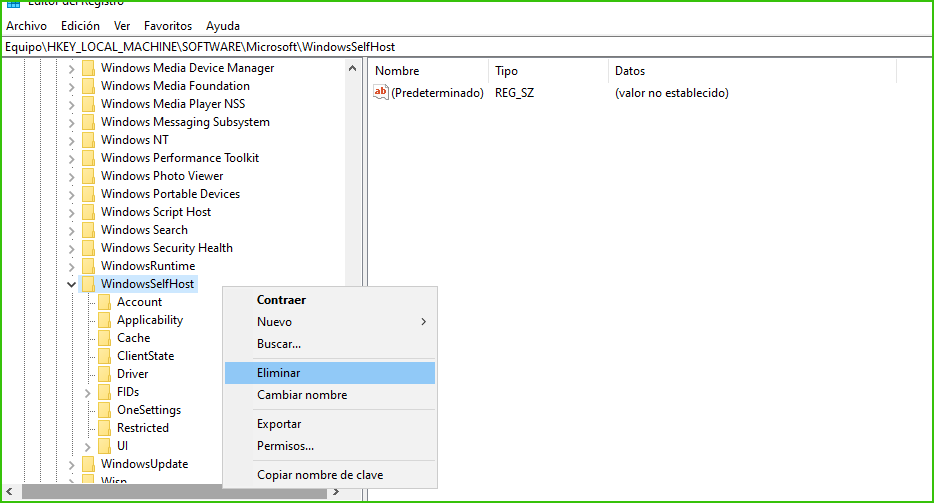Screen dimensions: 934x503
Task: Expand the Windows Script Host key
Action: point(71,213)
